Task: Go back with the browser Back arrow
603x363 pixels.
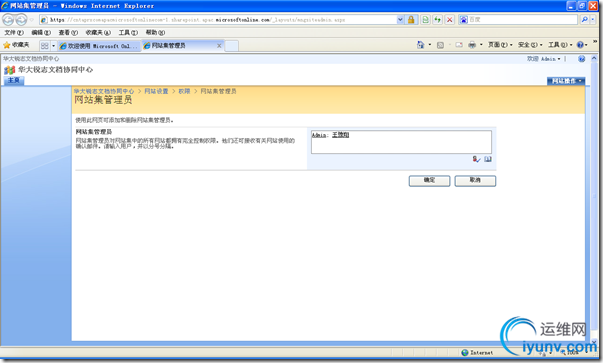Action: [x=8, y=19]
